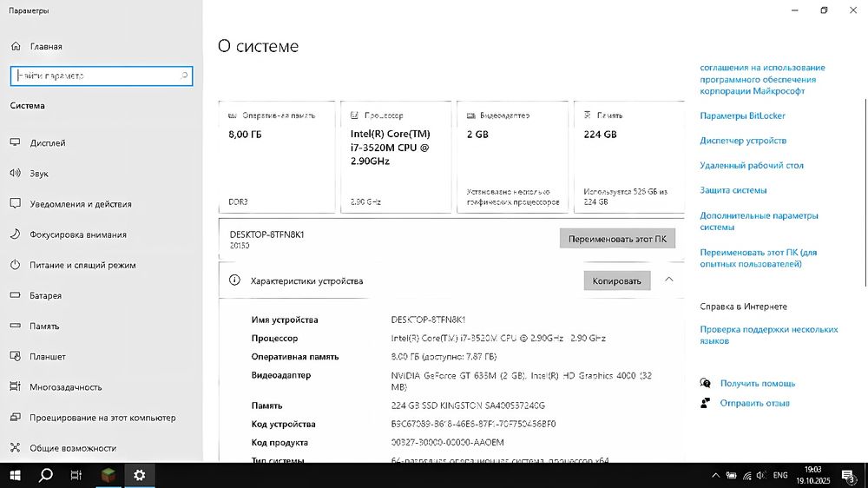Open Task View on taskbar
Viewport: 868px width, 488px height.
pos(76,475)
